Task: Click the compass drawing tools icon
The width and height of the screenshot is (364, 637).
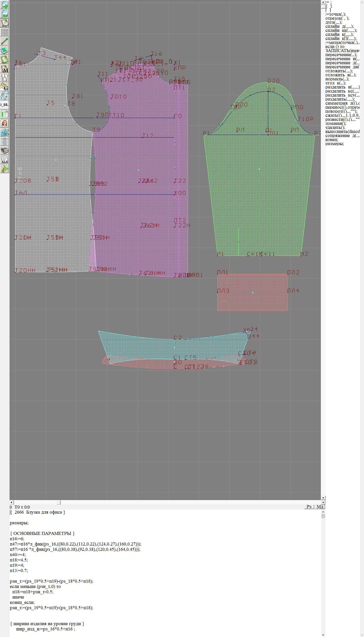Action: pyautogui.click(x=5, y=78)
